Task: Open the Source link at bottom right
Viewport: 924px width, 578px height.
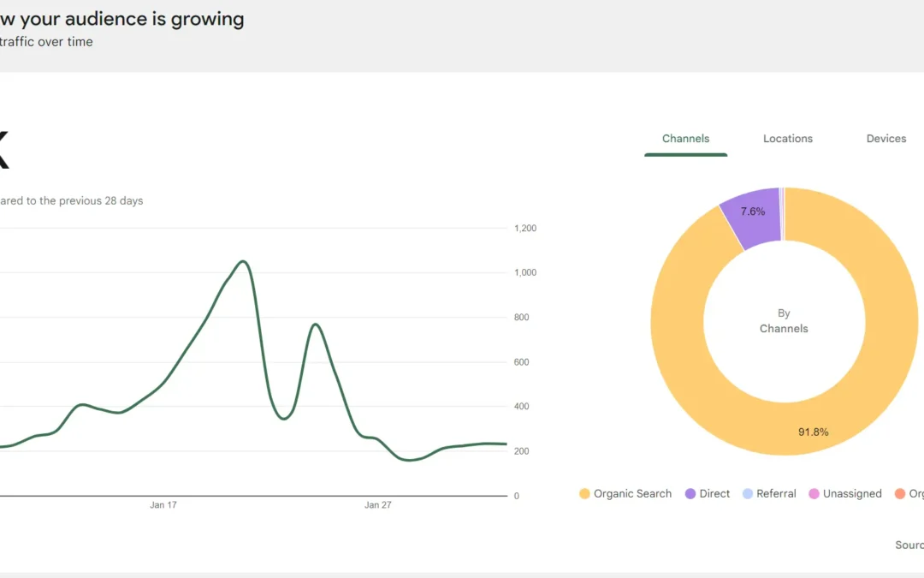Action: click(x=909, y=545)
